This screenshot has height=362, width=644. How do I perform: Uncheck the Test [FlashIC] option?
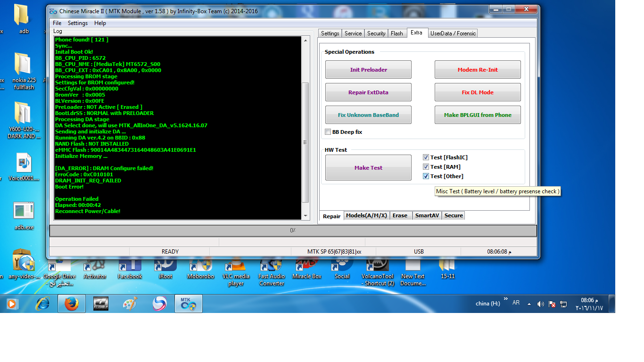click(426, 157)
